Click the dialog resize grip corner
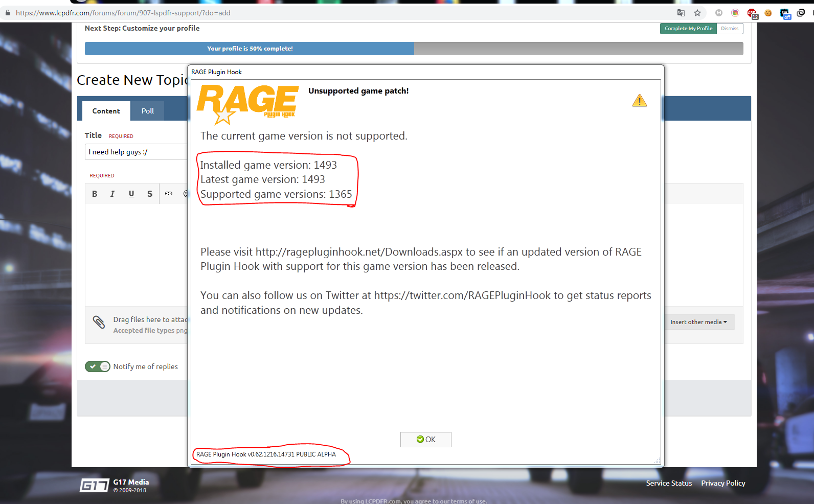 pos(657,461)
